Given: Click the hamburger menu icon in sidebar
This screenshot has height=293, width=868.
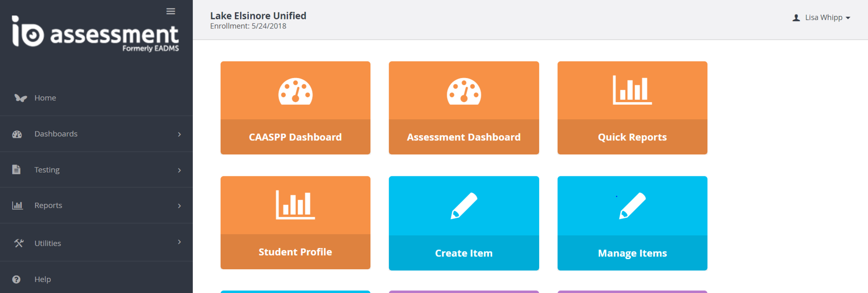Looking at the screenshot, I should 171,11.
